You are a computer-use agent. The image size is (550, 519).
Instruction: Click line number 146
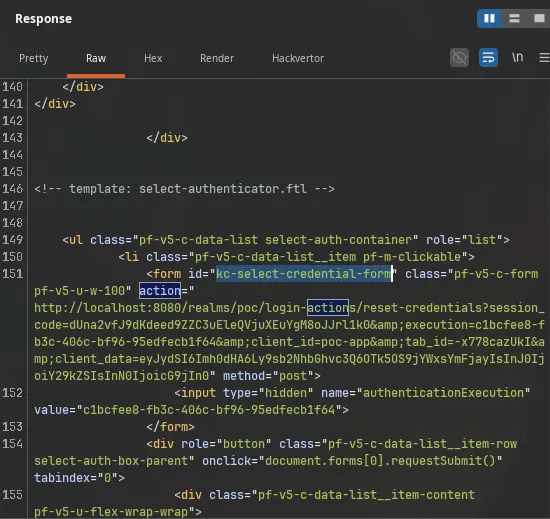click(13, 189)
